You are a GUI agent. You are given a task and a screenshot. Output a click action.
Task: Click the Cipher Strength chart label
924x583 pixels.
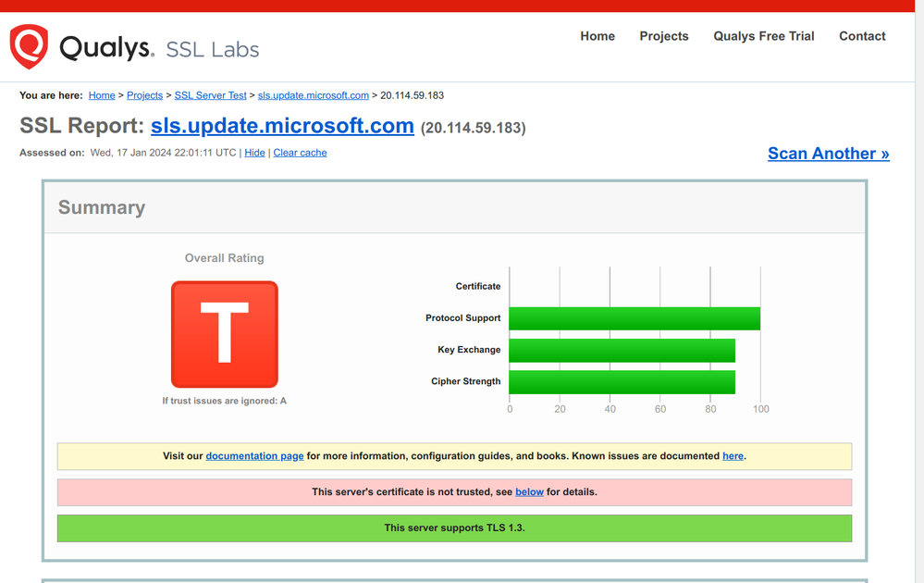[x=465, y=381]
